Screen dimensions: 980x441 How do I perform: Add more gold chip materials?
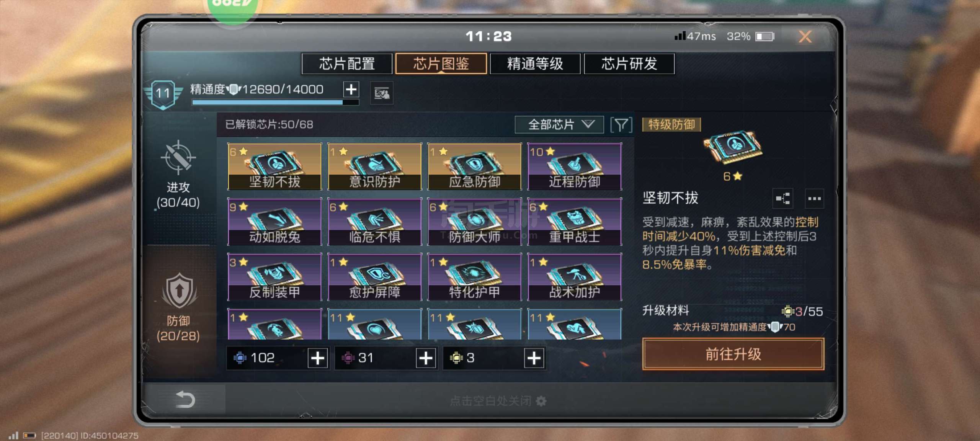tap(534, 358)
